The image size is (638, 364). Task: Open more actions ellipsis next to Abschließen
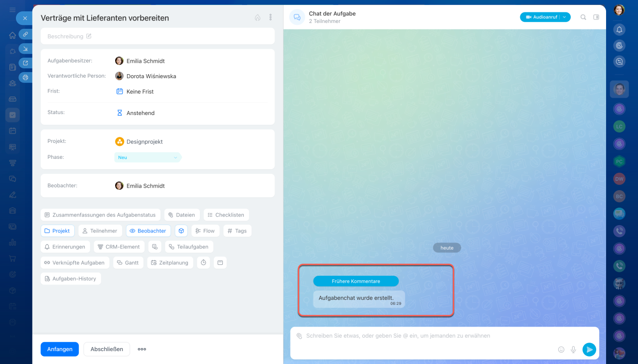[142, 349]
